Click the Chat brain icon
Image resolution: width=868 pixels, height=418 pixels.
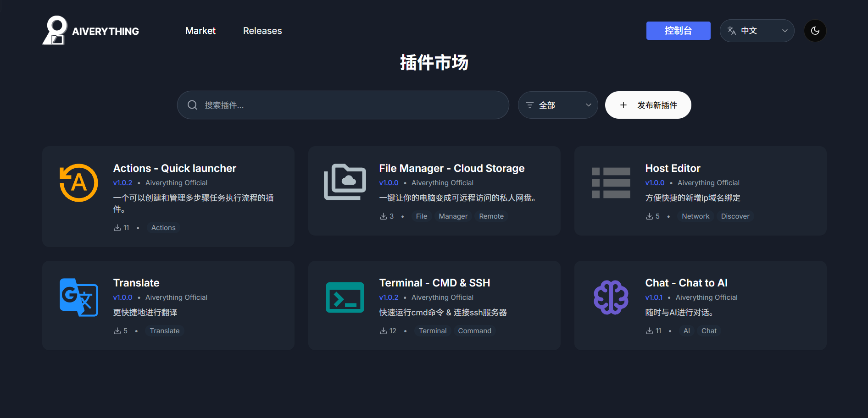click(611, 297)
